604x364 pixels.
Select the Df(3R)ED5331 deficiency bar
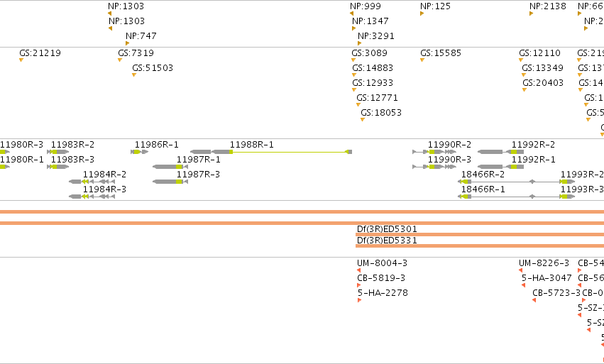coord(480,246)
